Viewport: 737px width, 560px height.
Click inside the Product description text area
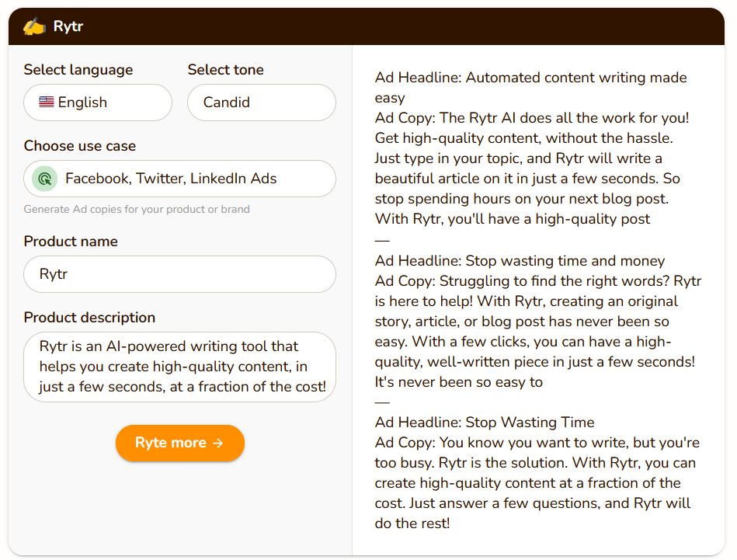coord(179,367)
